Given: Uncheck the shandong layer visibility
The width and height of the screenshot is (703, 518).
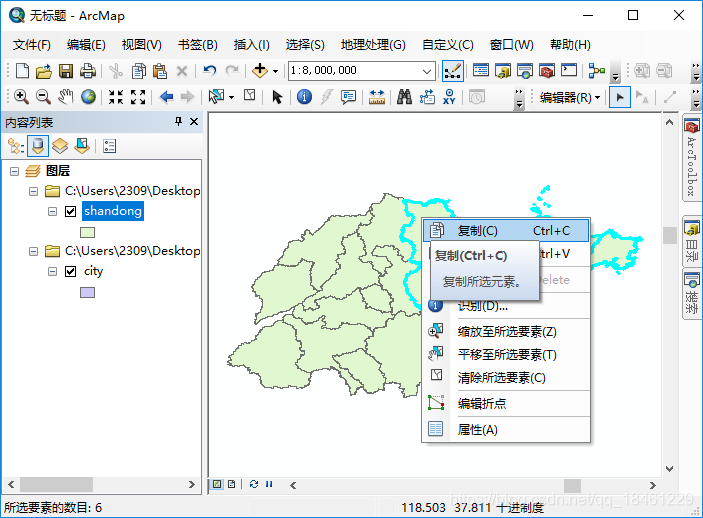Looking at the screenshot, I should pyautogui.click(x=70, y=211).
